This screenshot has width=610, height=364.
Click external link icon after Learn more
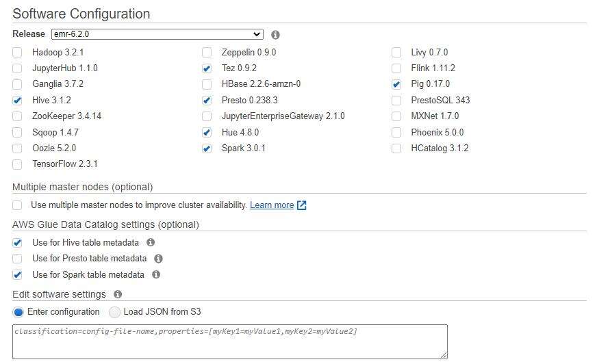(302, 205)
